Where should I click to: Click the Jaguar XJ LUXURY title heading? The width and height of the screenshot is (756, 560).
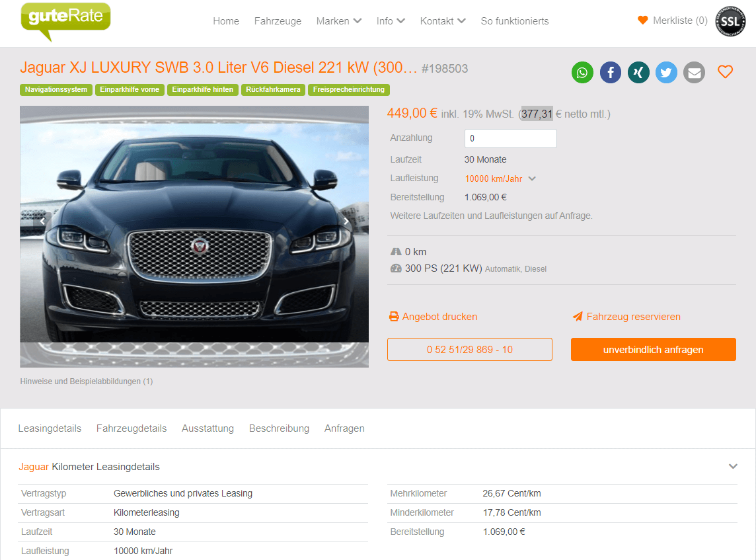(219, 67)
